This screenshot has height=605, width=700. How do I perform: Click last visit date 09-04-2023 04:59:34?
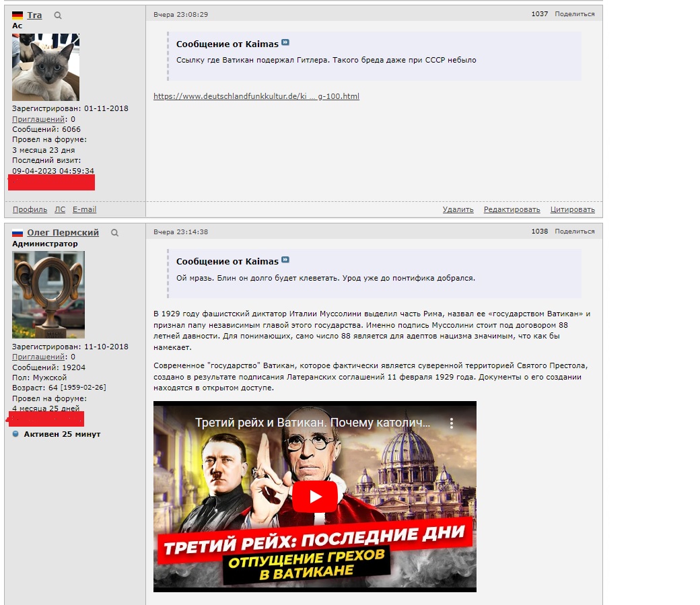53,170
